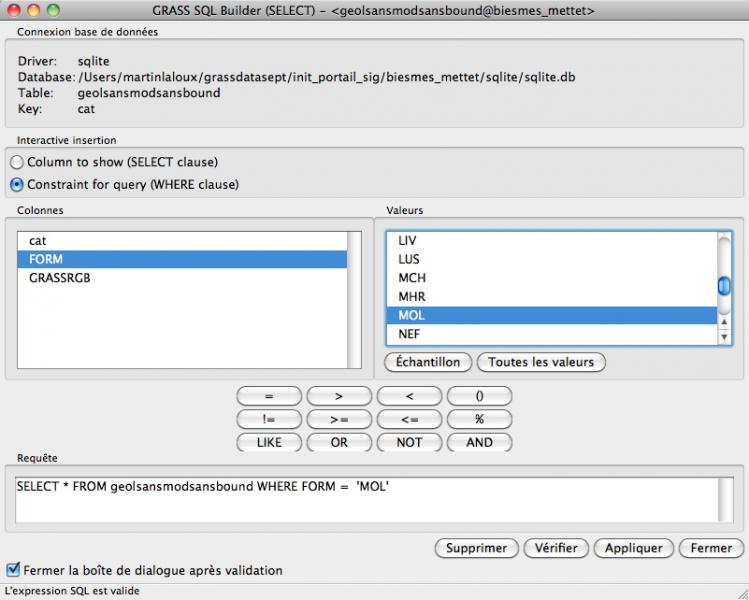749x600 pixels.
Task: Select 'Column to show (SELECT clause)' radio
Action: click(17, 162)
